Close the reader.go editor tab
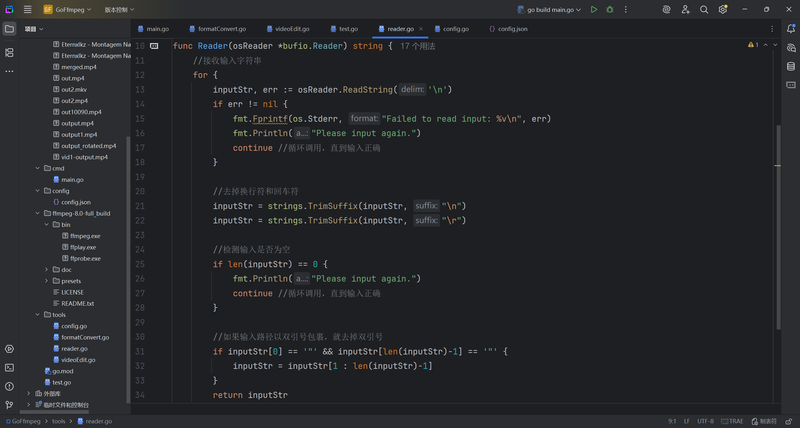This screenshot has height=428, width=800. [x=420, y=29]
